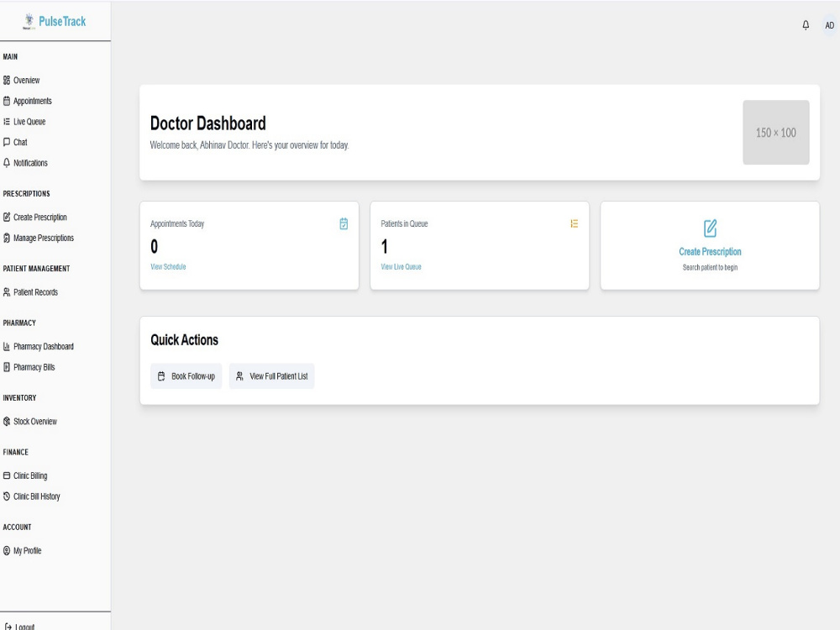Click the INVENTORY section heading
840x630 pixels.
point(19,398)
